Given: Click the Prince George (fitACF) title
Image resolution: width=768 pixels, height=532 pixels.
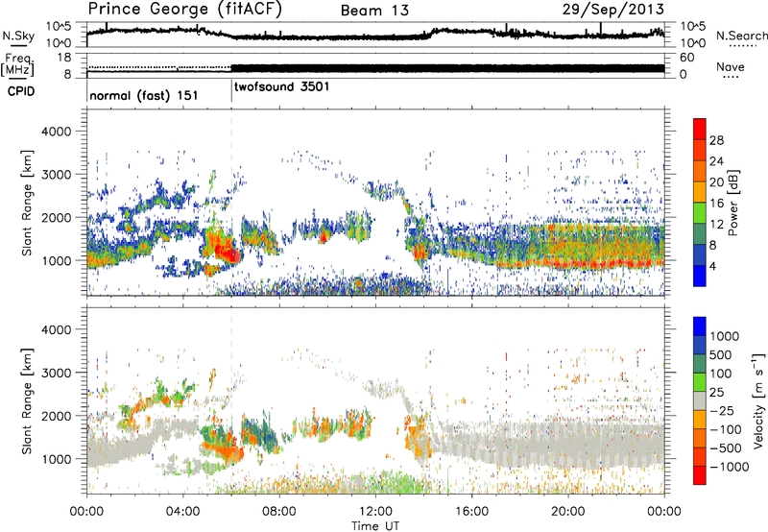Looking at the screenshot, I should pyautogui.click(x=184, y=10).
